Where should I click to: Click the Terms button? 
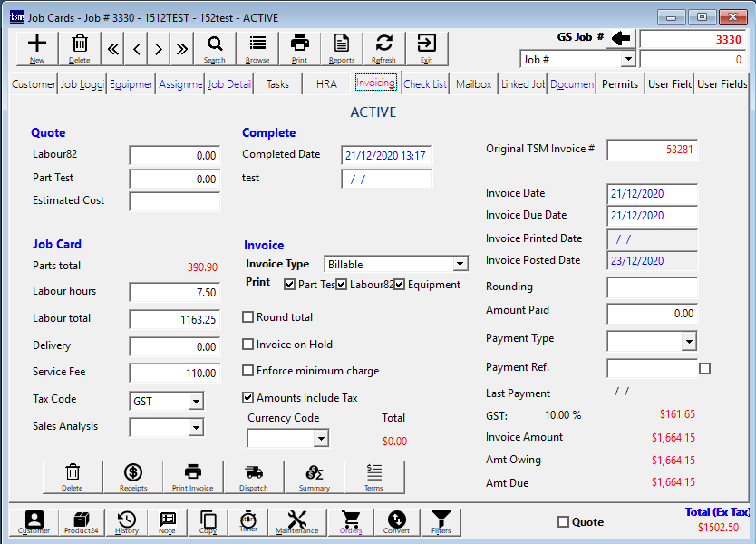[x=373, y=476]
